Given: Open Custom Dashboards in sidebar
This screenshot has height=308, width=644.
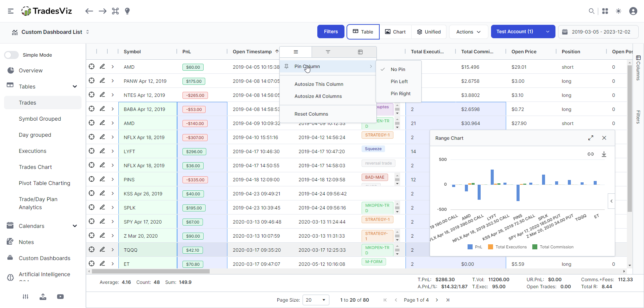Looking at the screenshot, I should click(45, 258).
